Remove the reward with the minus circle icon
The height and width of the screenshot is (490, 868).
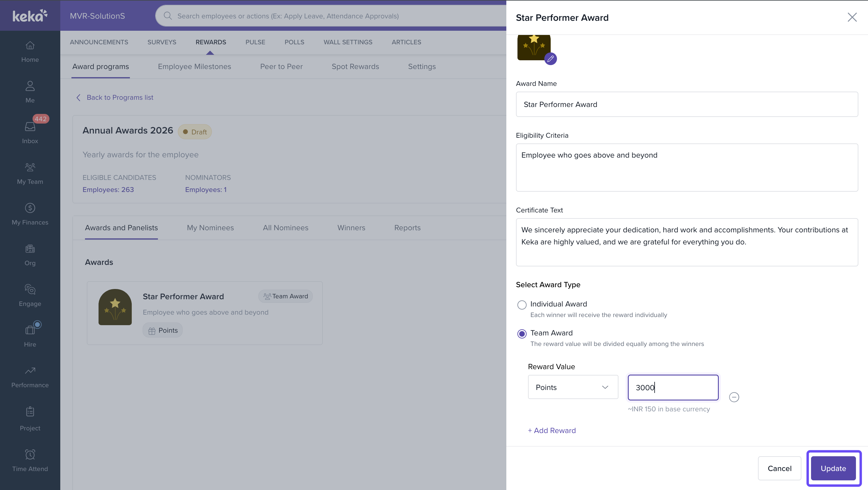click(734, 397)
